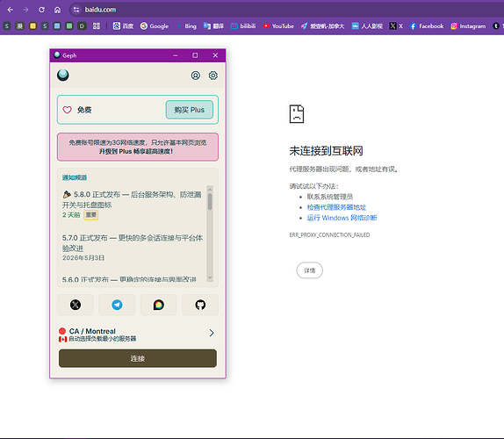Click the 通知频道 heading
Viewport: 504px width, 439px height.
point(75,177)
